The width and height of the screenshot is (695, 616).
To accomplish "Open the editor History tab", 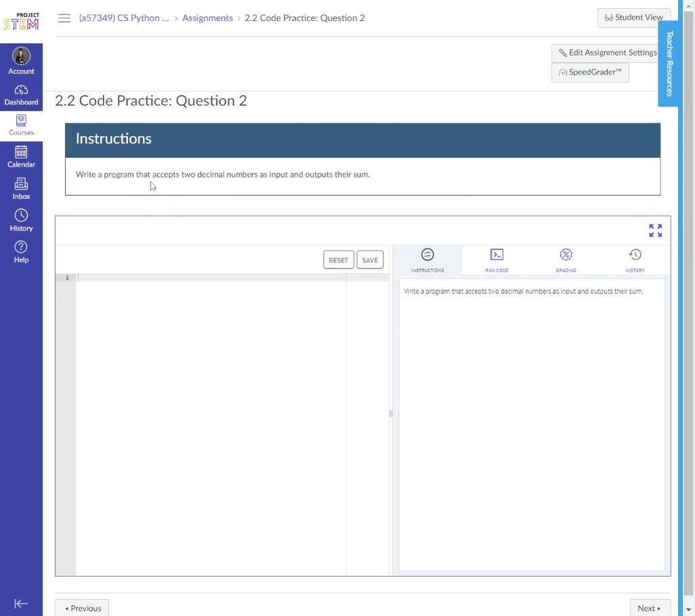I will [x=635, y=260].
